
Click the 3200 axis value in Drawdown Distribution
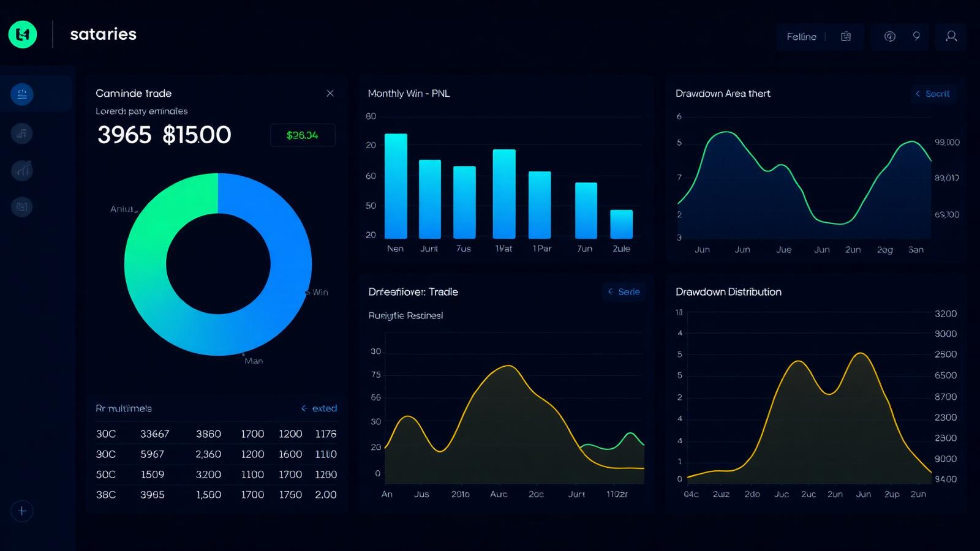pos(946,313)
